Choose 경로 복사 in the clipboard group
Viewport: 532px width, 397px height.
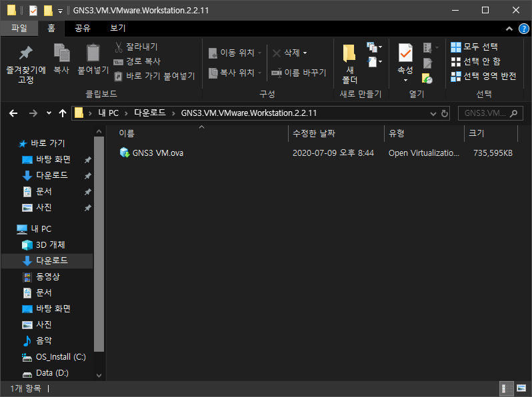pyautogui.click(x=137, y=61)
